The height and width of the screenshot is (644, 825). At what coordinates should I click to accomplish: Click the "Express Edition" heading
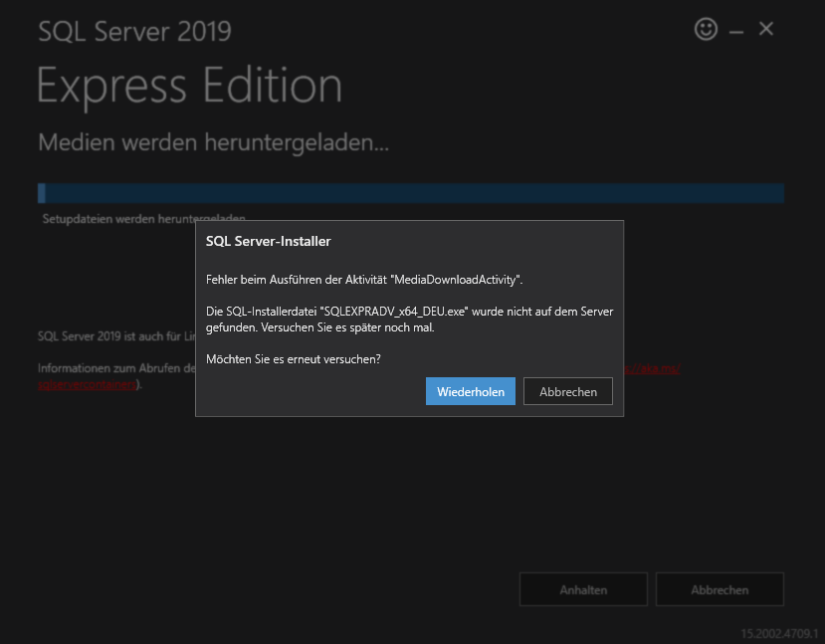point(189,87)
